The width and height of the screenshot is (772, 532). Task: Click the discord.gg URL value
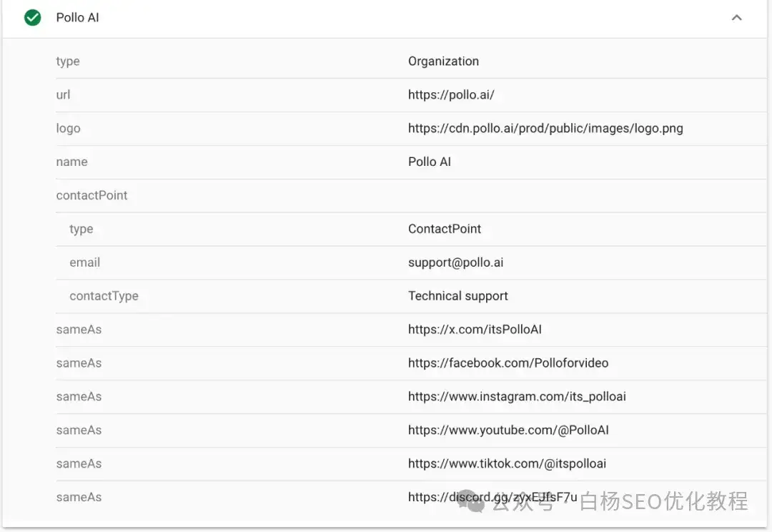click(x=493, y=497)
